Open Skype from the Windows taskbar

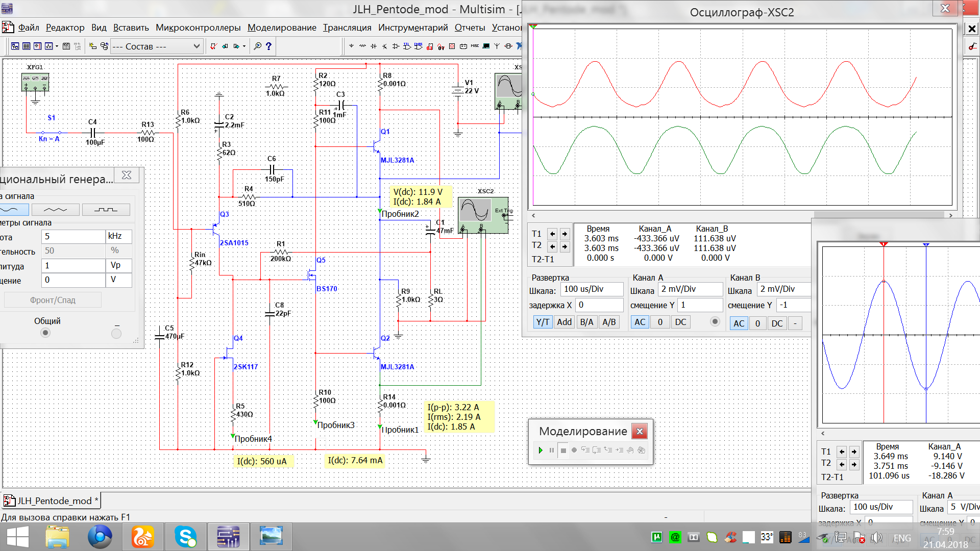pos(185,537)
